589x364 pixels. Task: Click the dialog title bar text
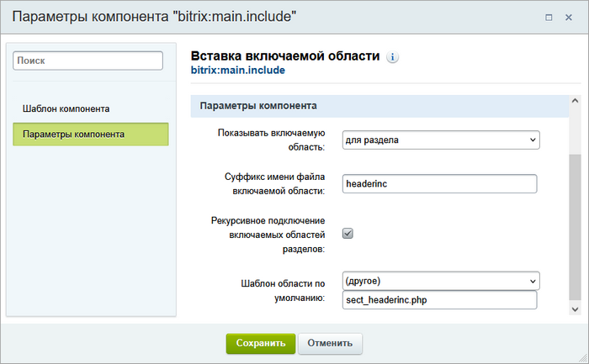[153, 17]
